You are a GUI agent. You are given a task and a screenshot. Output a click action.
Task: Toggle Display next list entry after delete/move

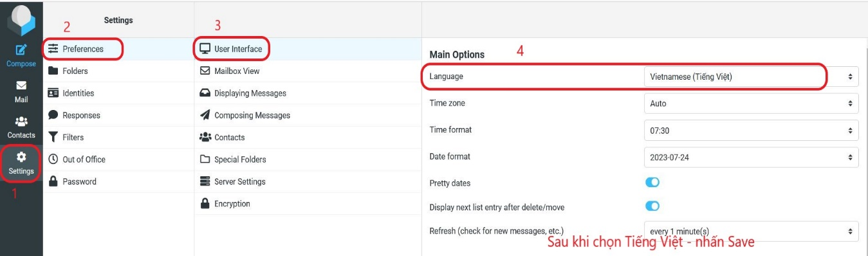tap(652, 206)
